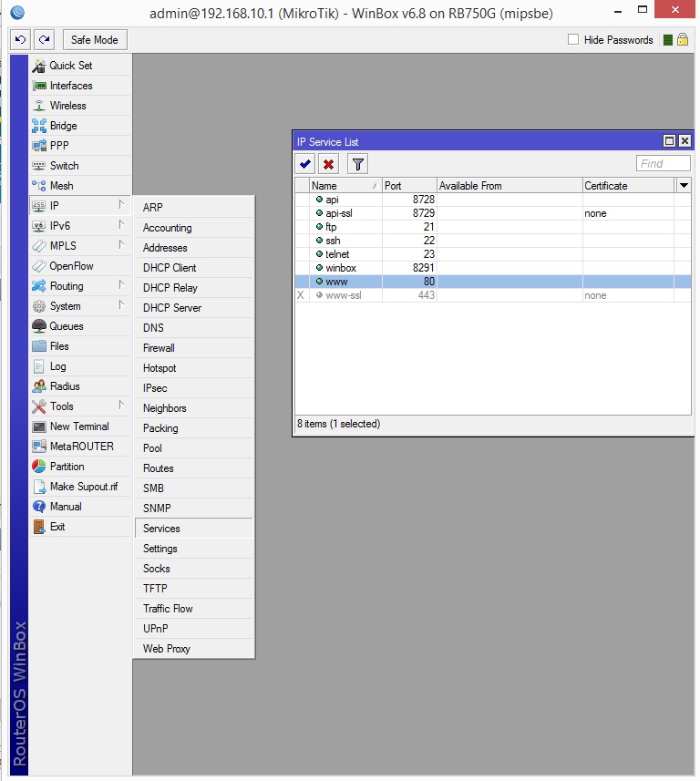The image size is (700, 781).
Task: Click the Partition pie chart icon
Action: [x=39, y=467]
